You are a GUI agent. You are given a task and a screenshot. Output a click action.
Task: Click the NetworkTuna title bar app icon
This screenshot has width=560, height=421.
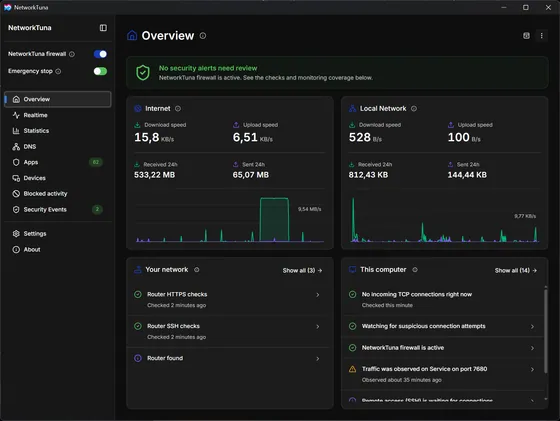point(8,7)
